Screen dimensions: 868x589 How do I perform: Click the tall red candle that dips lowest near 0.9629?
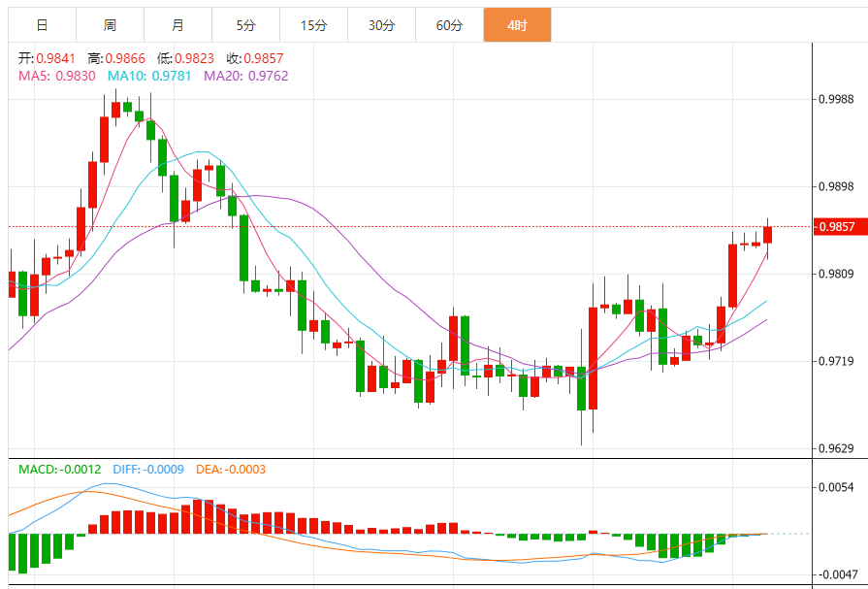tap(593, 358)
